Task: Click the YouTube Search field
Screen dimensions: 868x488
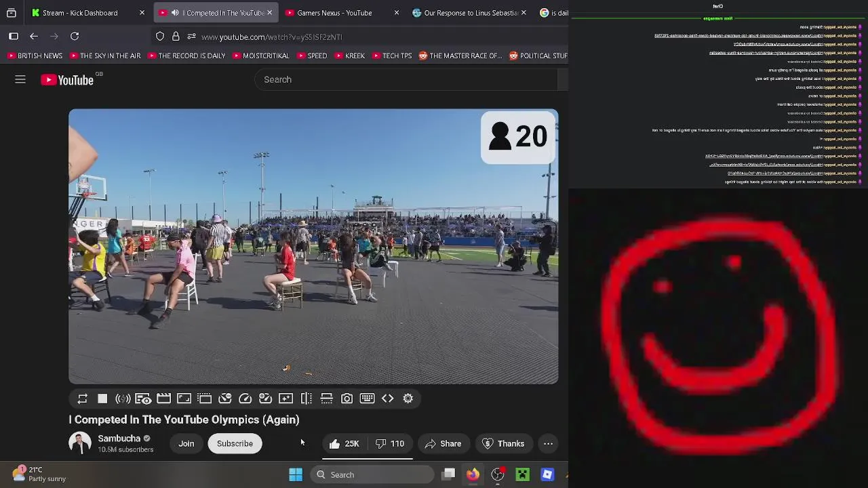Action: coord(406,79)
